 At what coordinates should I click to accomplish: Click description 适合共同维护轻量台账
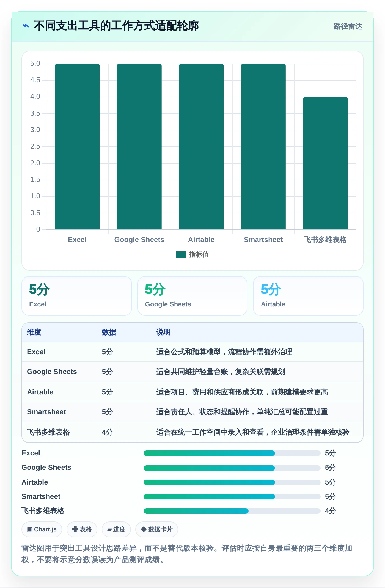pyautogui.click(x=221, y=372)
